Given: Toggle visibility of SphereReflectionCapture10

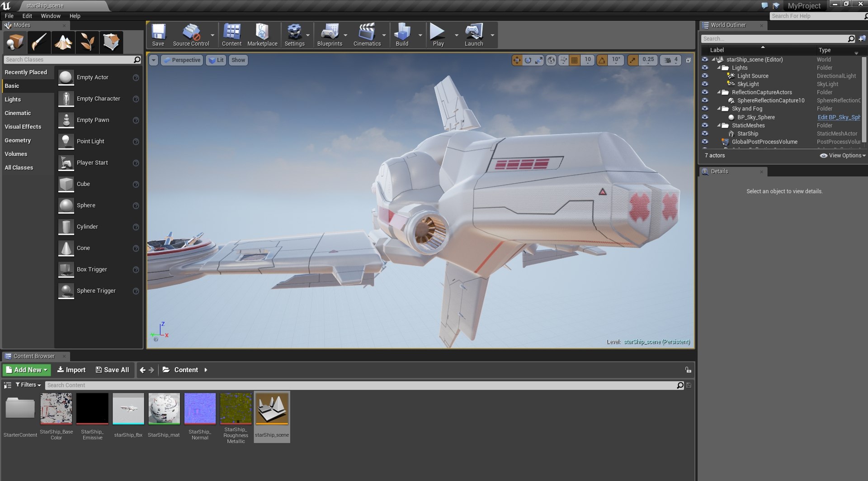Looking at the screenshot, I should click(x=705, y=100).
